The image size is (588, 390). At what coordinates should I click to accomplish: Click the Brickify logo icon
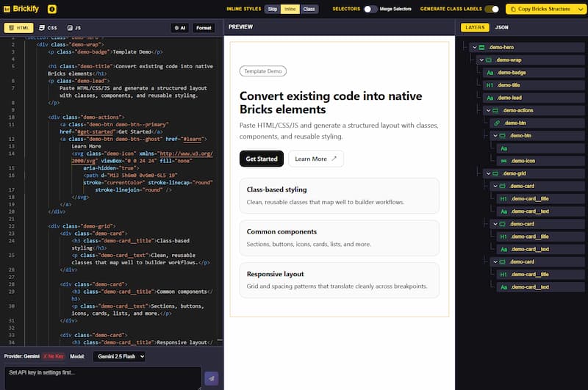coord(7,9)
